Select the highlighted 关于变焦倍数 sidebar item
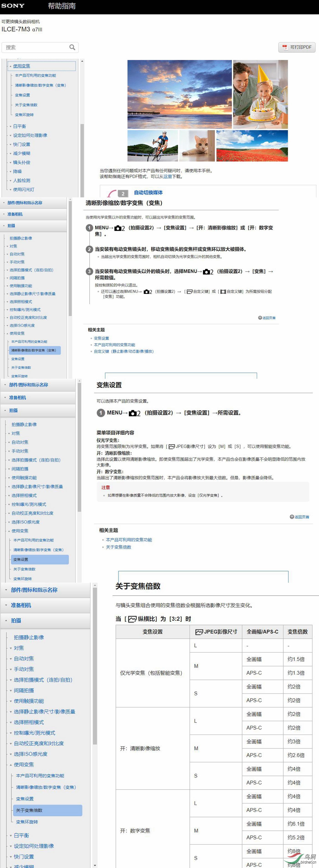Screen dimensions: 319x868 29,810
